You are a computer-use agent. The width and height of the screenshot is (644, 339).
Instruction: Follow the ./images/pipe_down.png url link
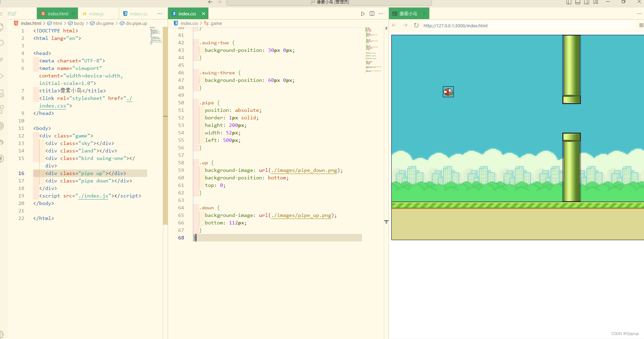click(x=304, y=170)
